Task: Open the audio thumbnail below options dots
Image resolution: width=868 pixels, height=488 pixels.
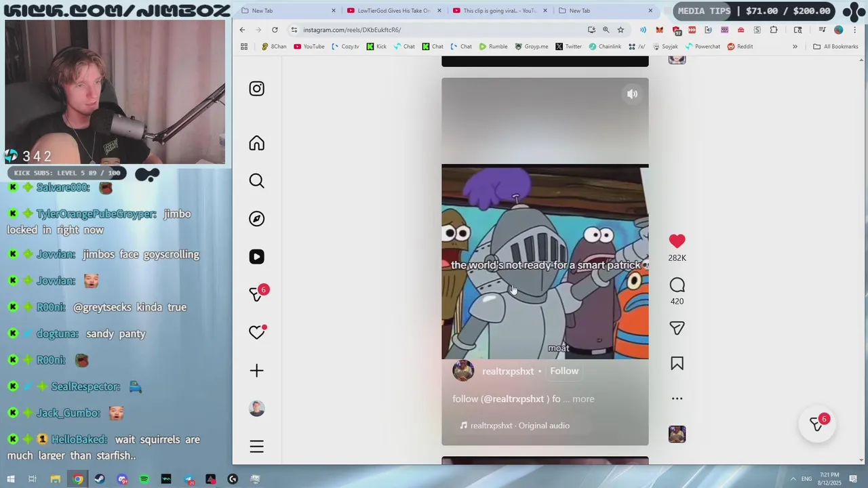Action: coord(677,434)
